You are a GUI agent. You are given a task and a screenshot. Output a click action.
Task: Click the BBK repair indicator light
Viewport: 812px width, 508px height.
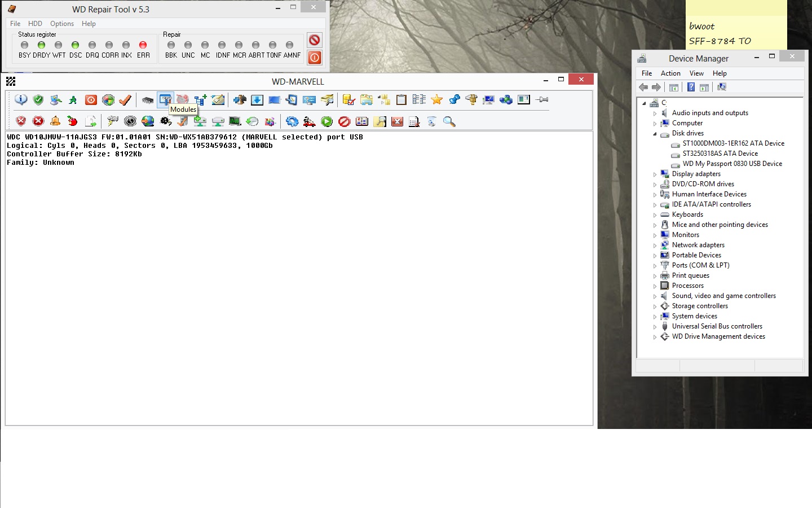pyautogui.click(x=171, y=45)
